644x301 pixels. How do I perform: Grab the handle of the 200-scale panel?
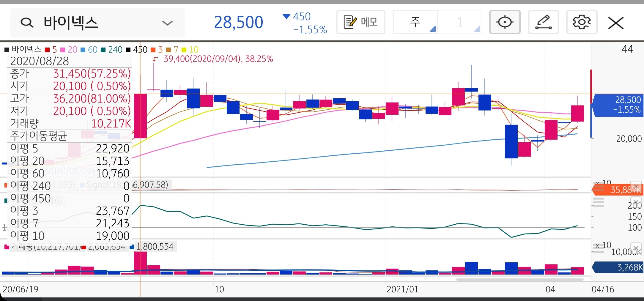point(599,202)
